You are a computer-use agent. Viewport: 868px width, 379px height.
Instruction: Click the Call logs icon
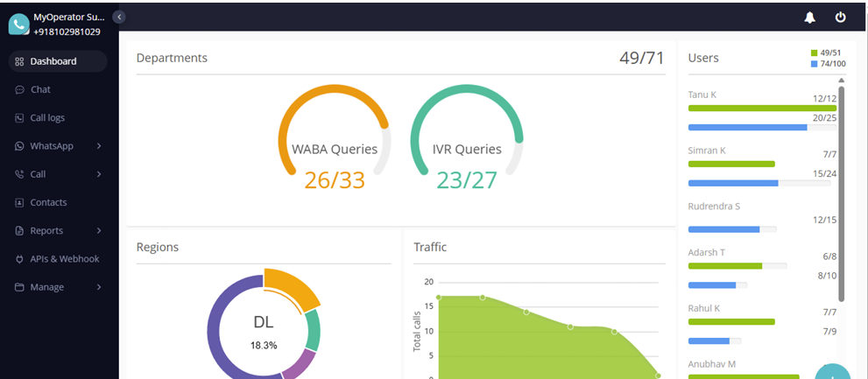(19, 117)
